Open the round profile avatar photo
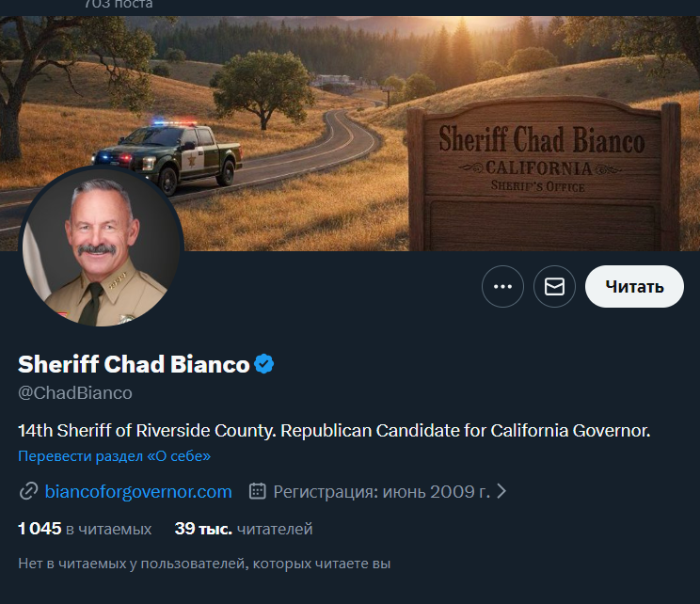 click(x=102, y=246)
